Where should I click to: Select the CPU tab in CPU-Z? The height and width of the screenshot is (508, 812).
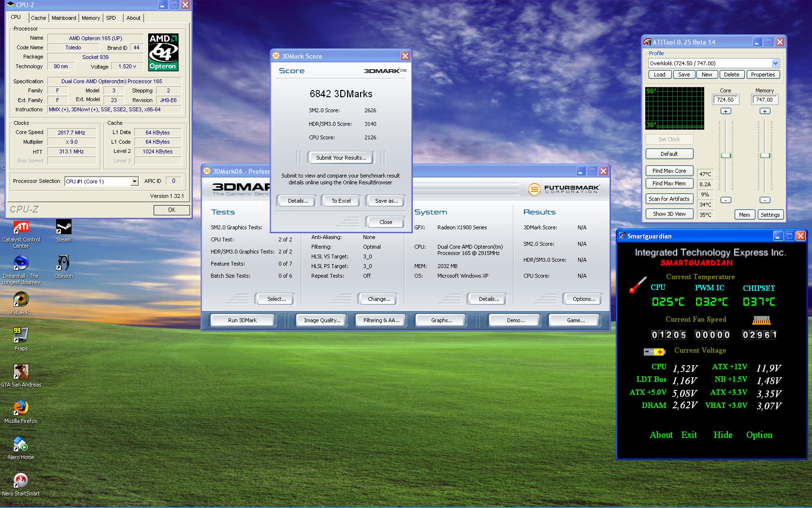tap(16, 17)
